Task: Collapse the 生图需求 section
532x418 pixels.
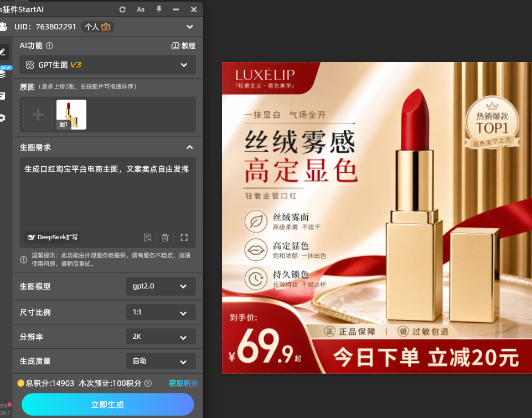Action: coord(190,147)
